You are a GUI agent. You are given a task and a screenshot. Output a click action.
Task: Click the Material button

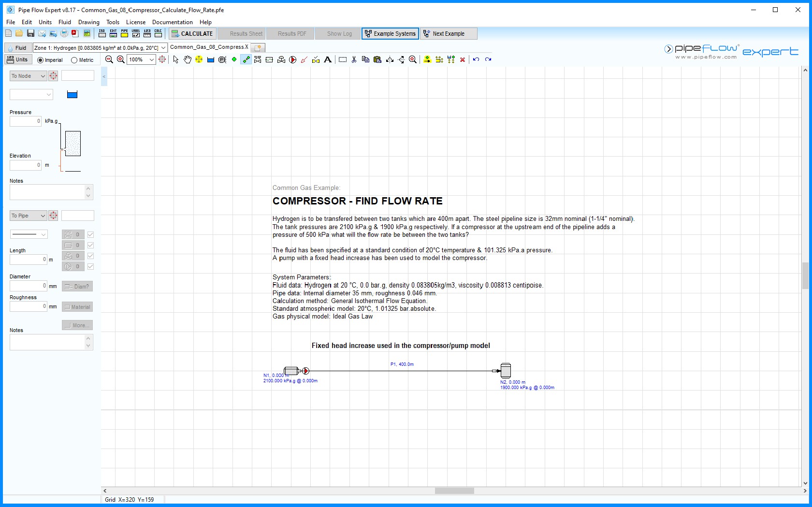click(77, 306)
